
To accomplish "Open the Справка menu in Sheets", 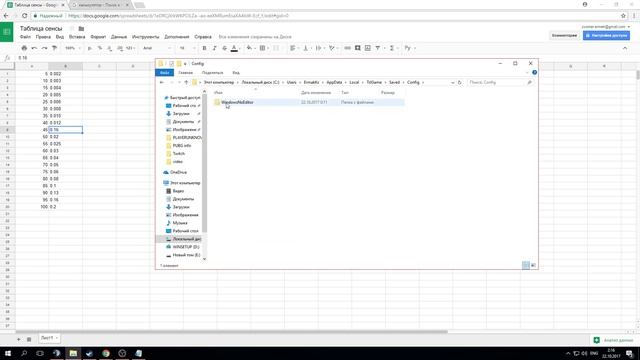I will [x=203, y=37].
